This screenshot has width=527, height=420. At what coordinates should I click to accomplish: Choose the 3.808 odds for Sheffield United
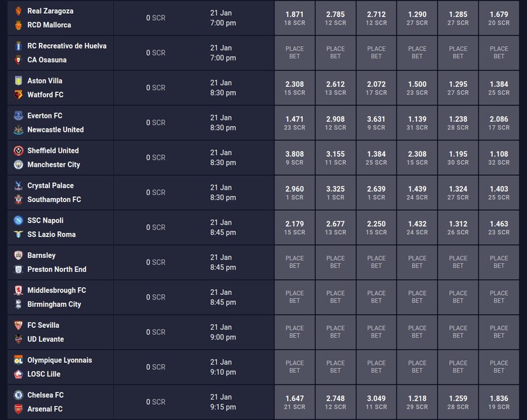pos(294,157)
